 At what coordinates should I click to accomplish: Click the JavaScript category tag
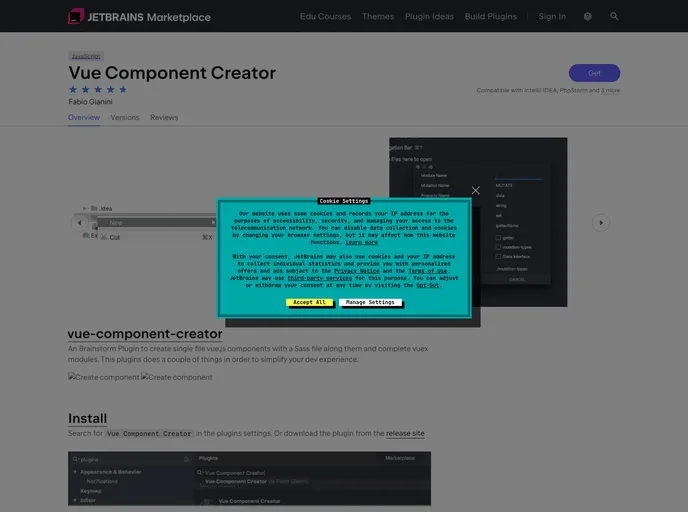click(x=86, y=56)
